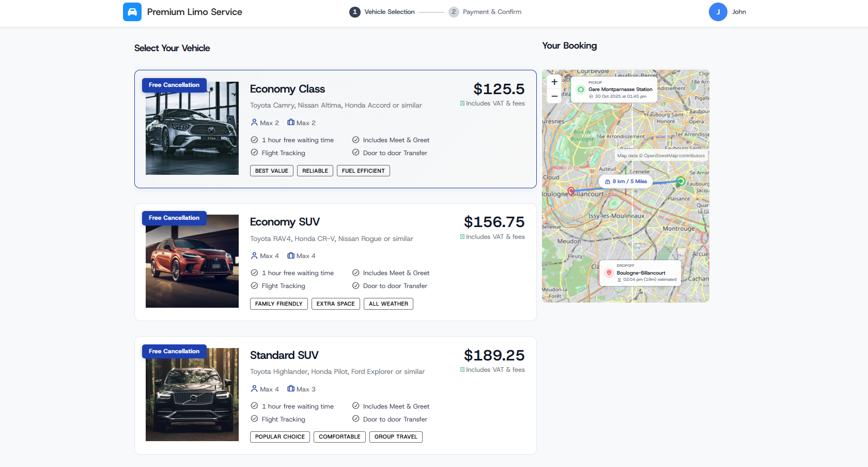Go to the Vehicle Selection step
Viewport: 868px width, 467px height.
(x=382, y=12)
